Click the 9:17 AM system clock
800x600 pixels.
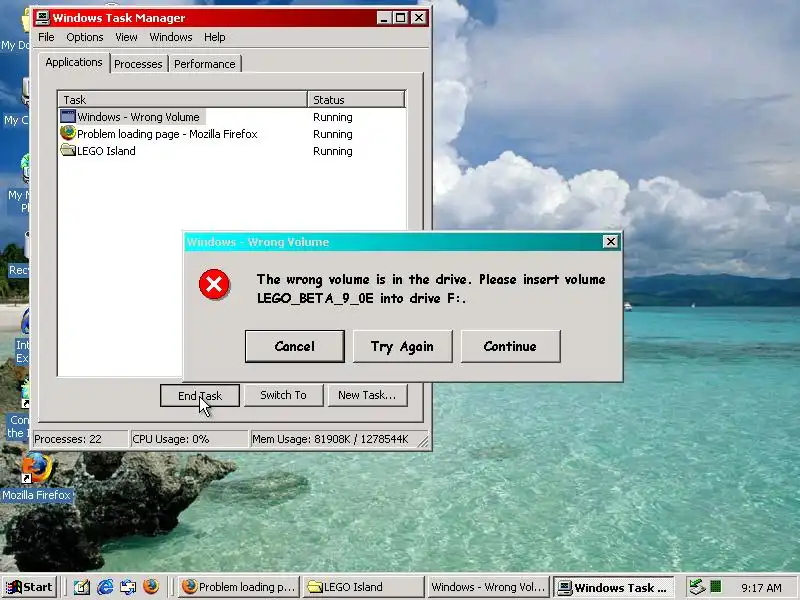[x=761, y=588]
